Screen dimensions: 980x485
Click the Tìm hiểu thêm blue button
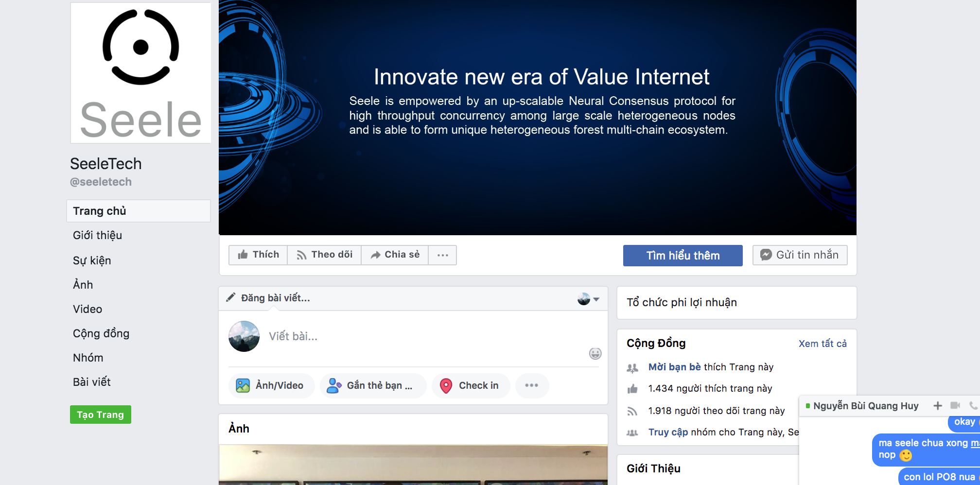coord(683,256)
